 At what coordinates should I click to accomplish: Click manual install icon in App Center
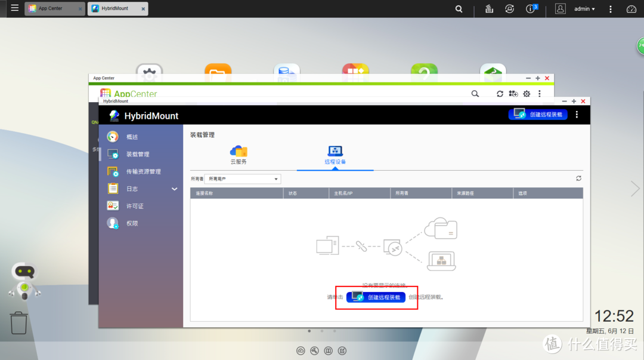pyautogui.click(x=513, y=94)
